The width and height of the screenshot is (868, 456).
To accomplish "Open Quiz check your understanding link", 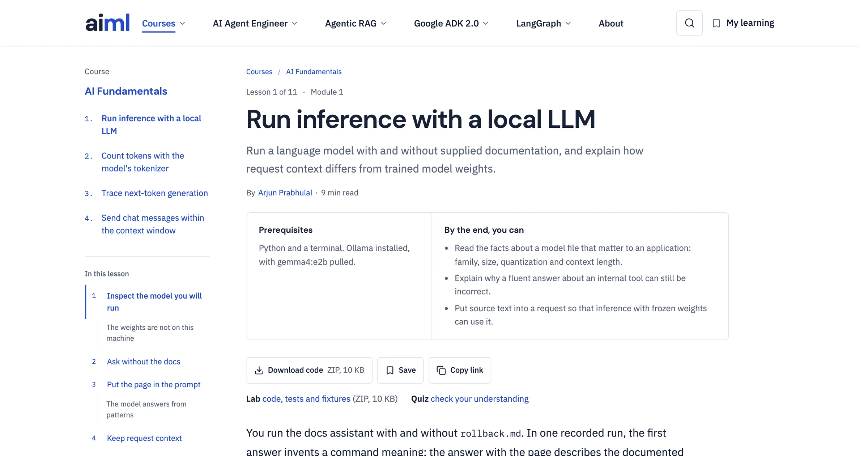I will click(479, 399).
